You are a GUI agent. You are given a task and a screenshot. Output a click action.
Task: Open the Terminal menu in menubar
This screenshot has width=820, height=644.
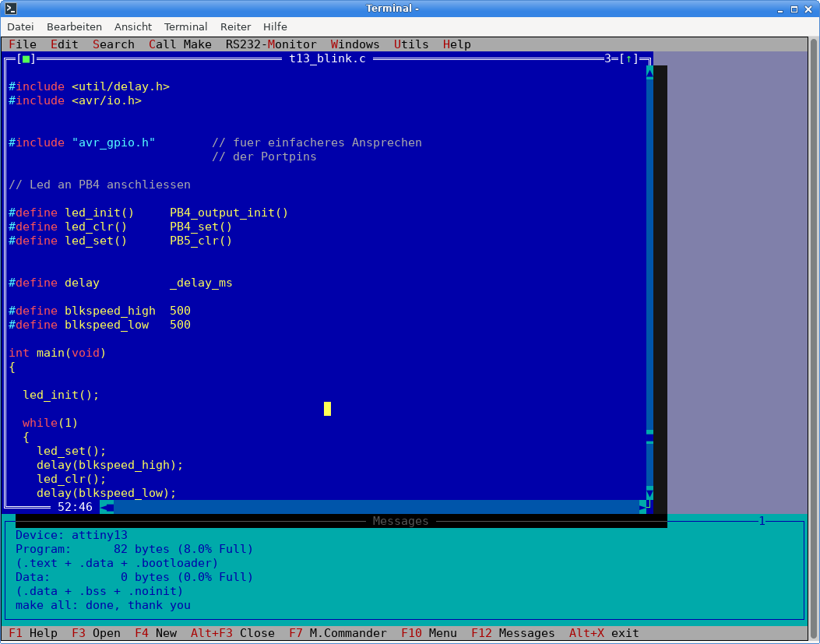point(185,26)
